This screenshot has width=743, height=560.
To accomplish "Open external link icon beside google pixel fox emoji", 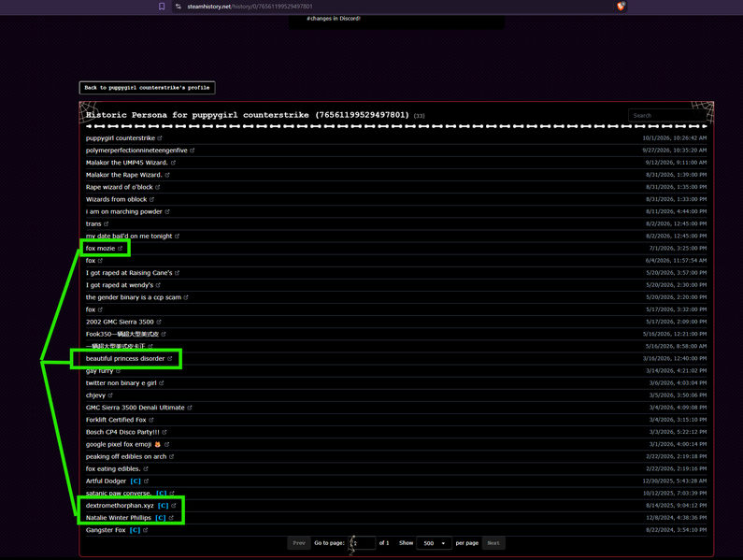I will pos(166,444).
